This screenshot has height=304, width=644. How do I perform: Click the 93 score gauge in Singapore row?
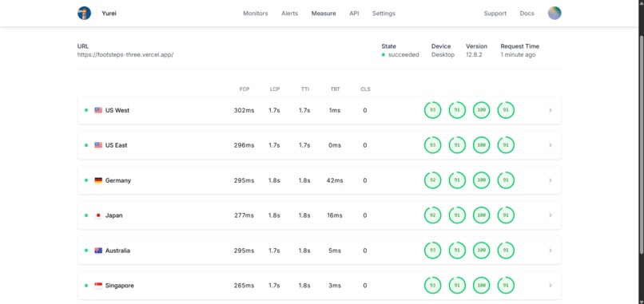point(432,286)
